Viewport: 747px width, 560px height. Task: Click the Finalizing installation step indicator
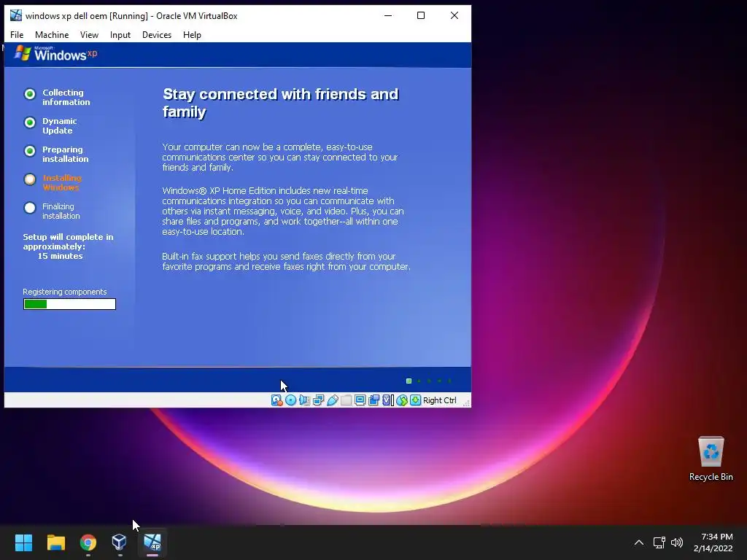tap(30, 208)
